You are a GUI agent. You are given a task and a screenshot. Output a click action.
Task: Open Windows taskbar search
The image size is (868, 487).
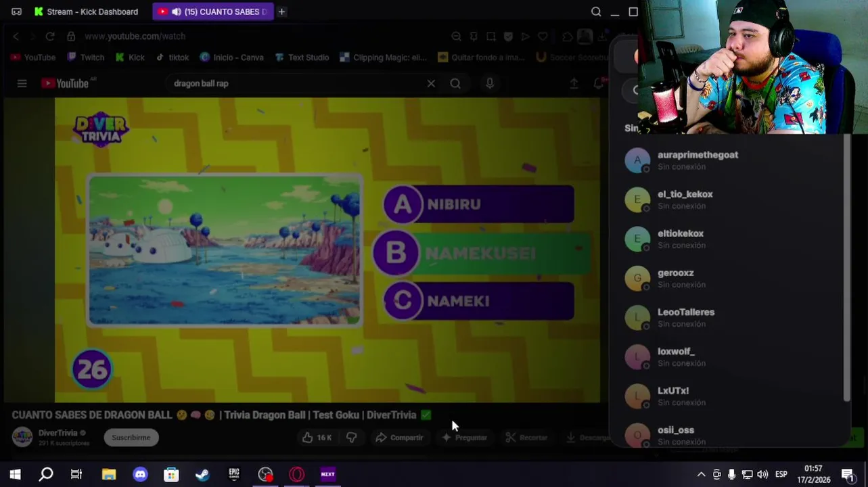pos(46,474)
